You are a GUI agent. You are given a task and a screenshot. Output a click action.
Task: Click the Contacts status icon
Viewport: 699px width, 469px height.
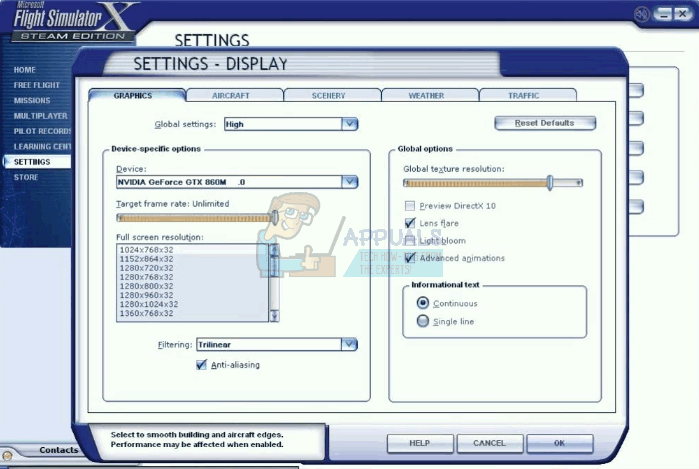[x=7, y=456]
